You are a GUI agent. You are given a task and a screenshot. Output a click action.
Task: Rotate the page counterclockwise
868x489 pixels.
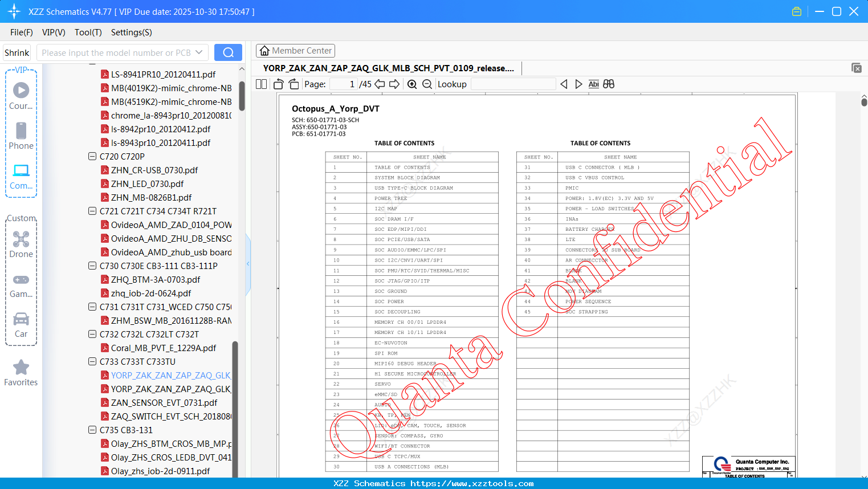pyautogui.click(x=278, y=84)
